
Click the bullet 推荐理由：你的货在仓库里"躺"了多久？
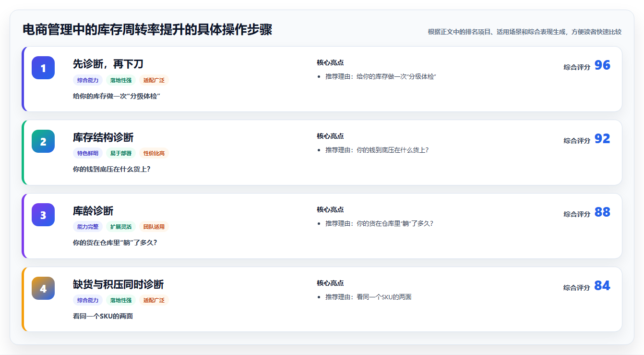click(380, 223)
